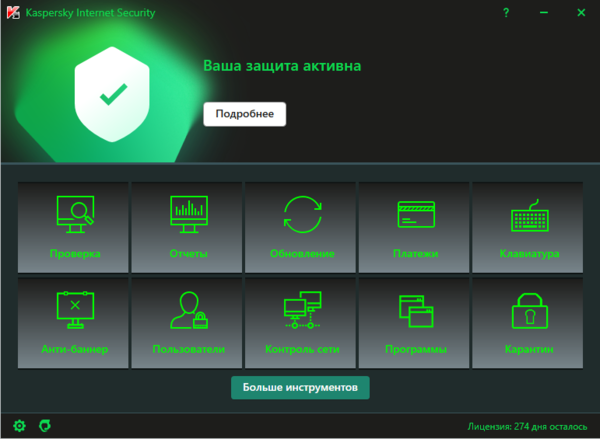Open settings via the gear icon

coord(20,426)
